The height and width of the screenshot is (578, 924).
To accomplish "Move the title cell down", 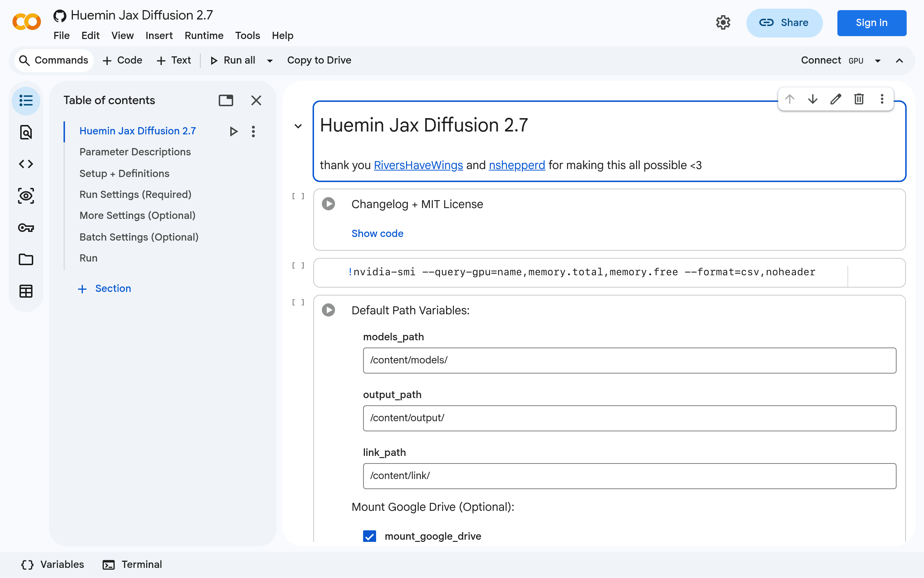I will (x=813, y=99).
